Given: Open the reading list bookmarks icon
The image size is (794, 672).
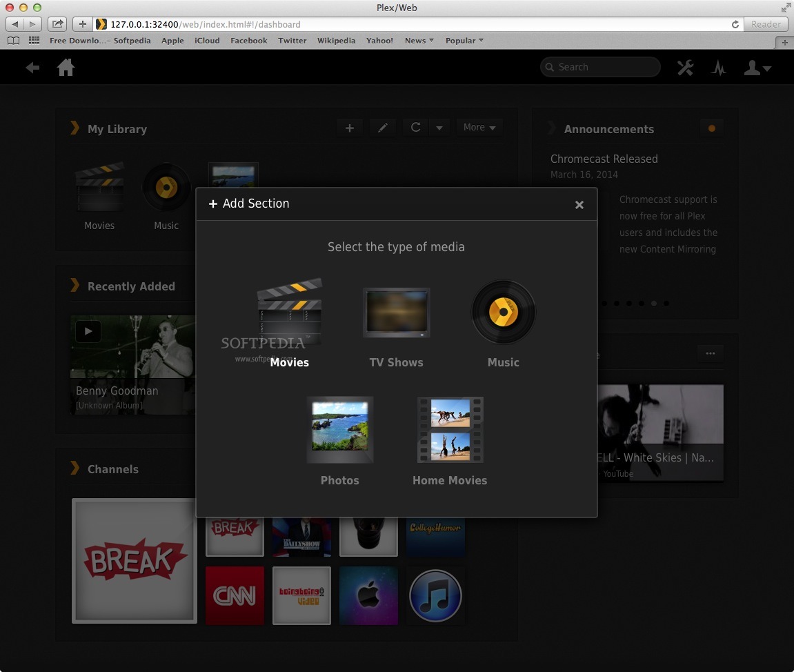Looking at the screenshot, I should 14,41.
